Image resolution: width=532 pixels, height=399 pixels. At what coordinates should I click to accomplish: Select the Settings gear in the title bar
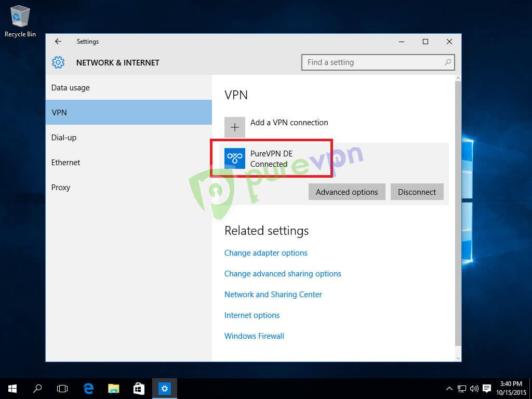click(x=58, y=62)
